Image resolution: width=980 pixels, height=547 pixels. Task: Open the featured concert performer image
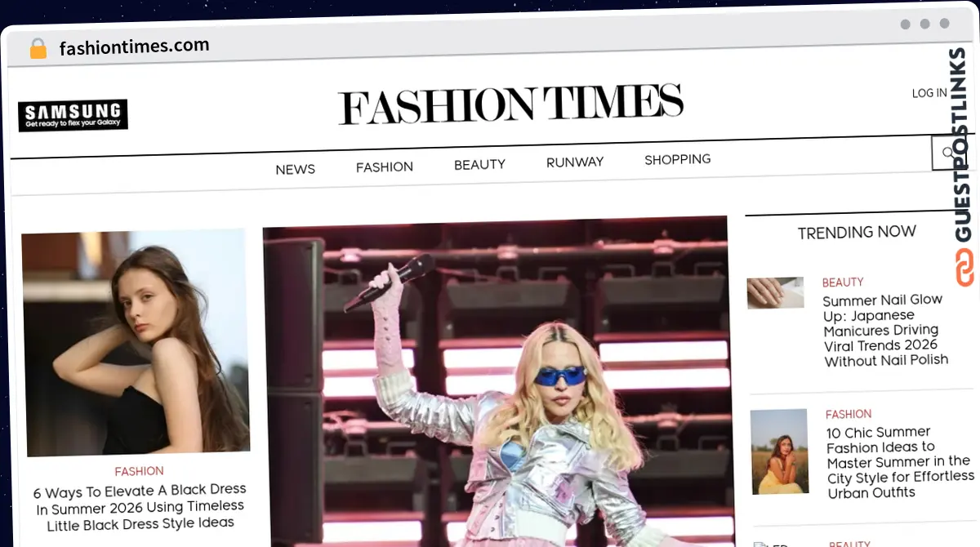498,382
